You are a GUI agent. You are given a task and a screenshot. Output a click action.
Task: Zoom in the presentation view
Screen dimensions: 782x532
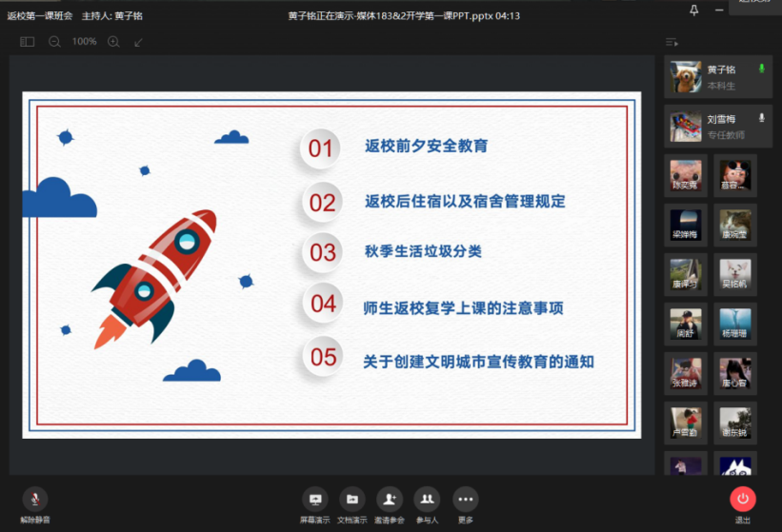tap(113, 42)
